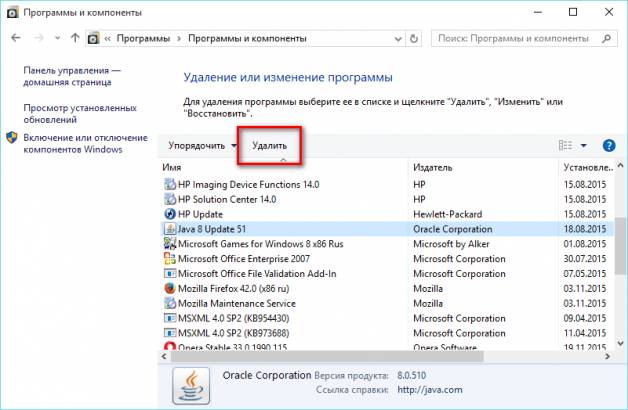This screenshot has width=628, height=410.
Task: Click the Mozilla Firefox 42.0 icon
Action: [168, 288]
